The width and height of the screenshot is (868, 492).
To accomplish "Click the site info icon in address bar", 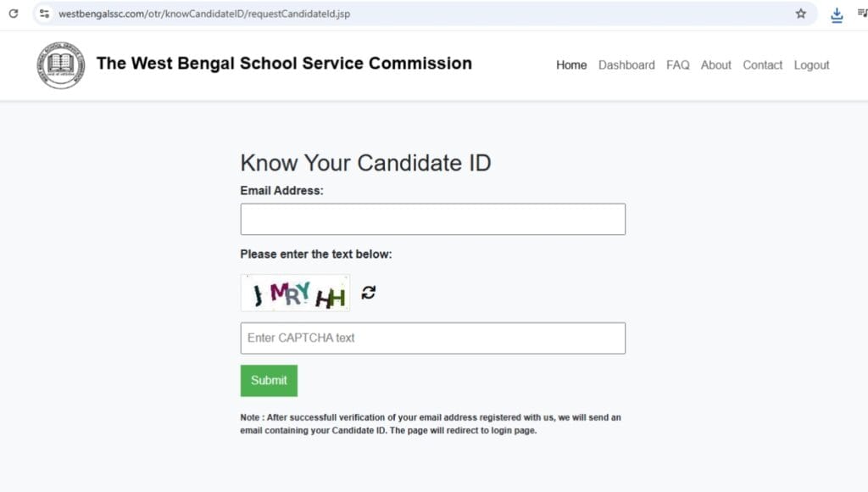I will coord(43,14).
